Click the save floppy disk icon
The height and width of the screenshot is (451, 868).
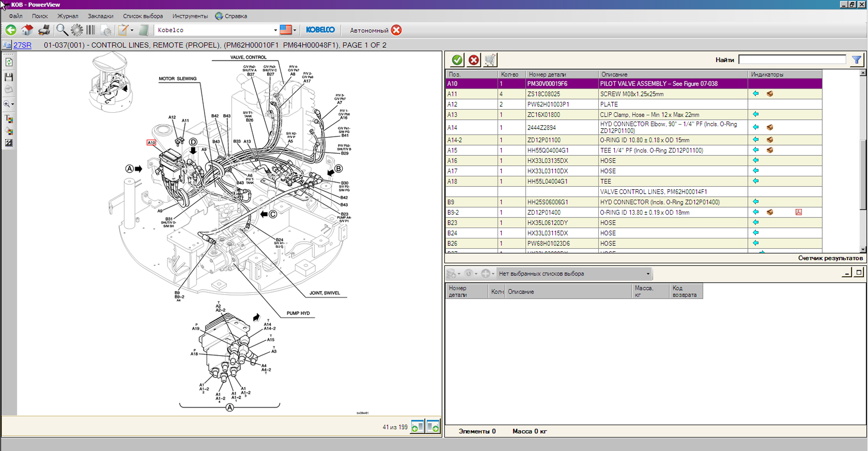click(x=9, y=77)
